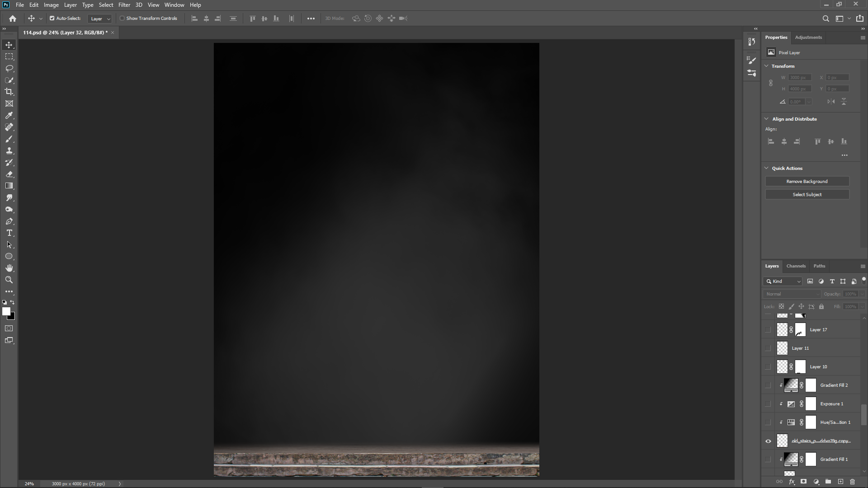Collapse the Quick Actions section
The width and height of the screenshot is (868, 488).
tap(767, 168)
